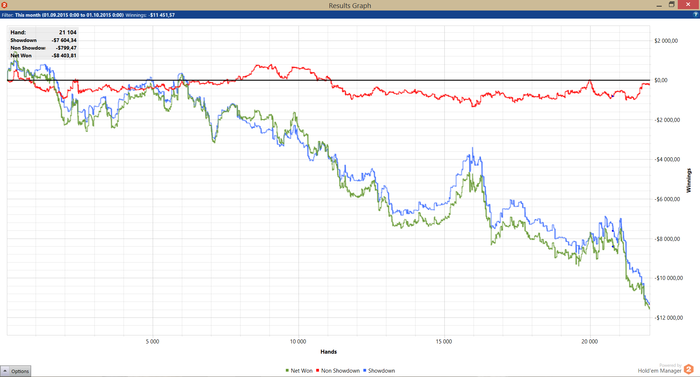The height and width of the screenshot is (377, 700).
Task: Click the green Net Won legend swatch
Action: pyautogui.click(x=287, y=371)
